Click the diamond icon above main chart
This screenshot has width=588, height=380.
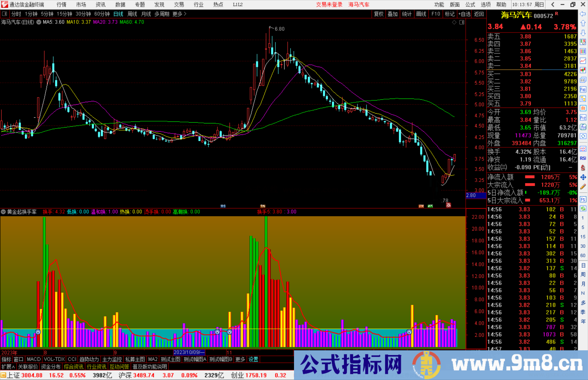pyautogui.click(x=454, y=22)
